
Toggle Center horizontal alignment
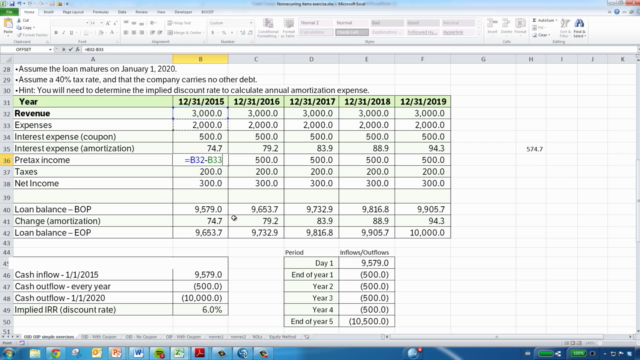pos(134,33)
